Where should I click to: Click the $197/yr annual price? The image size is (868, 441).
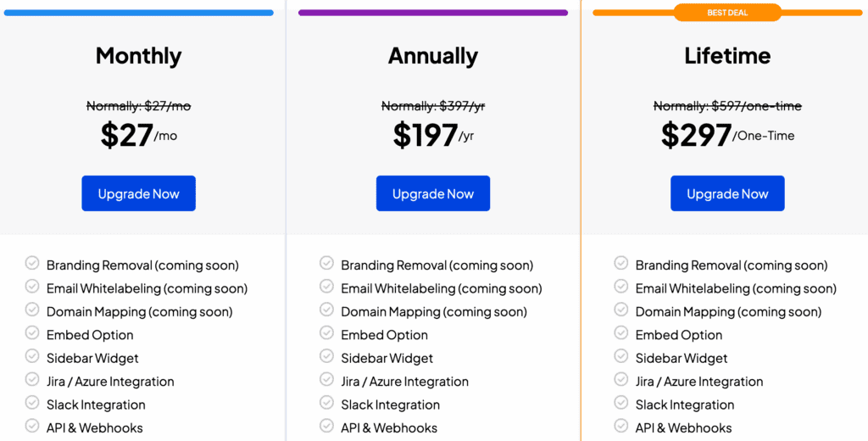pos(432,135)
